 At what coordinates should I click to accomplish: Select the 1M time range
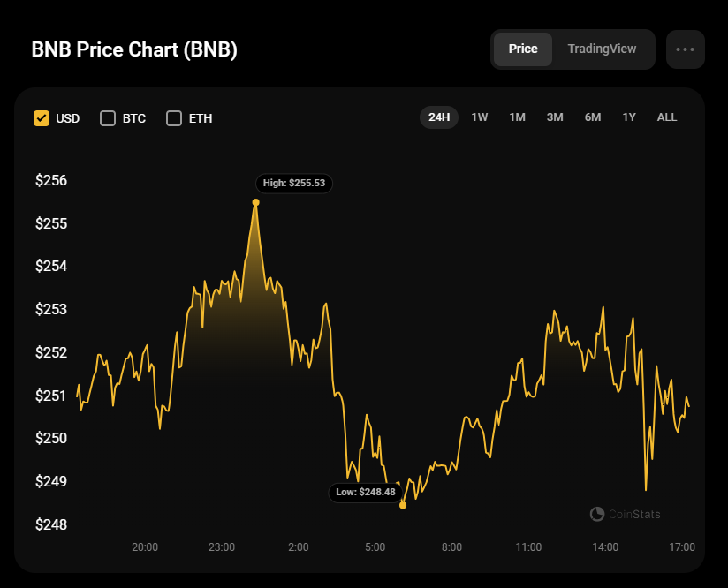coord(518,117)
